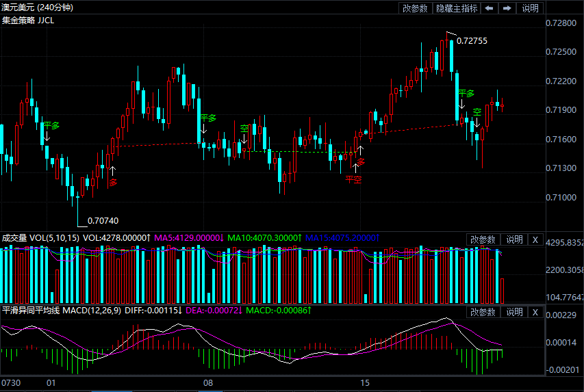This screenshot has width=584, height=392.
Task: Click the 0.72755 high price label
Action: [x=472, y=41]
